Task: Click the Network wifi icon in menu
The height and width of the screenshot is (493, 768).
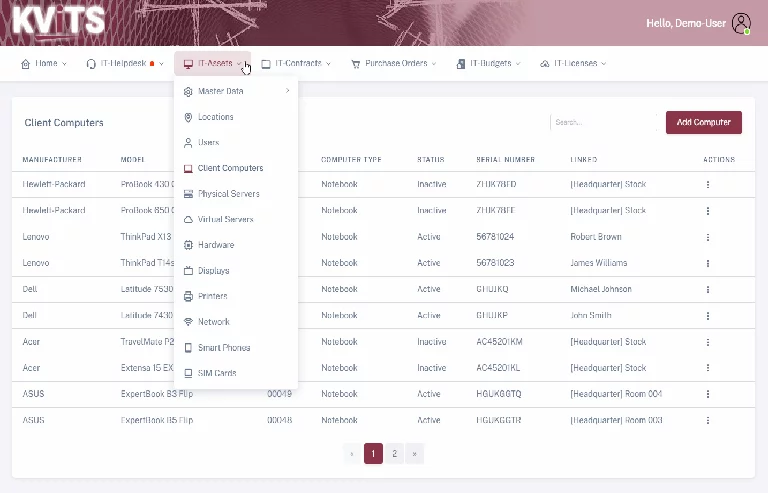Action: 188,322
